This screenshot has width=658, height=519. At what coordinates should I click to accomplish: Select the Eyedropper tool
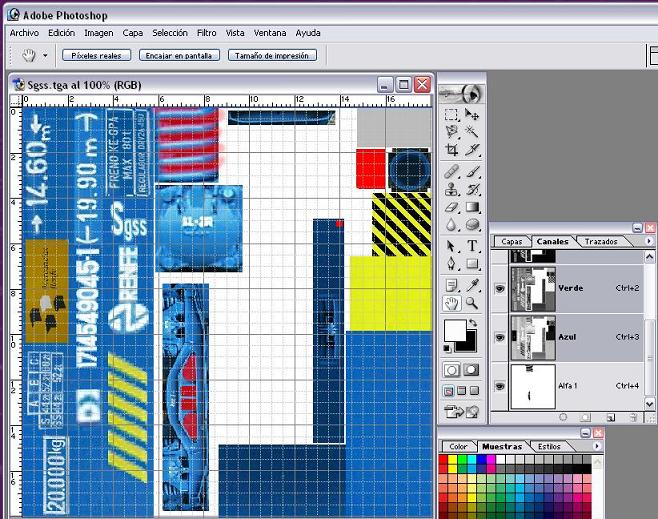coord(472,284)
